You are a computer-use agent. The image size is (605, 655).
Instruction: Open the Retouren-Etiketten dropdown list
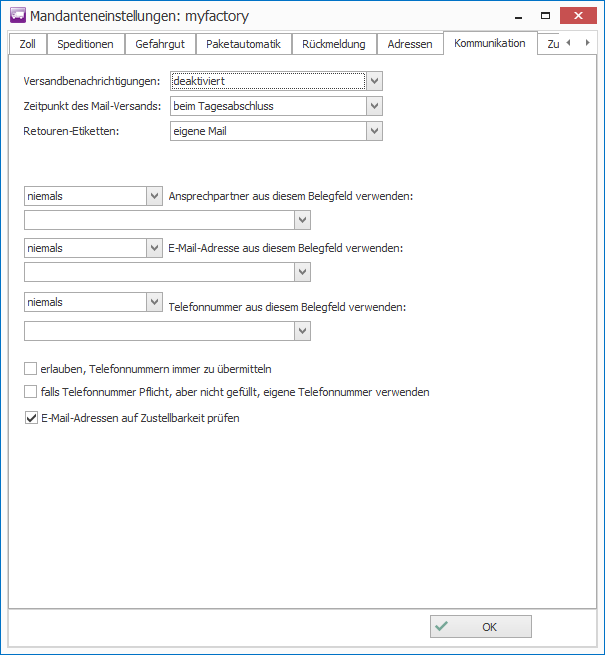tap(374, 131)
